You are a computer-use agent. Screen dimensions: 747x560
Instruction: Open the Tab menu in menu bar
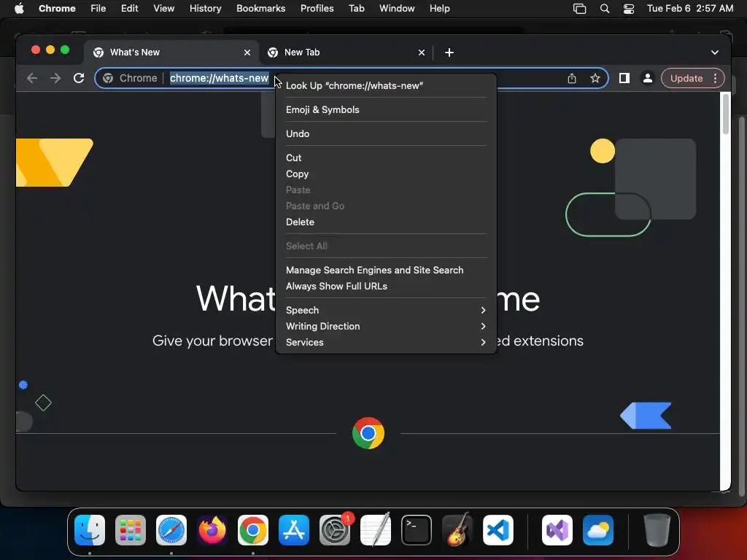356,9
